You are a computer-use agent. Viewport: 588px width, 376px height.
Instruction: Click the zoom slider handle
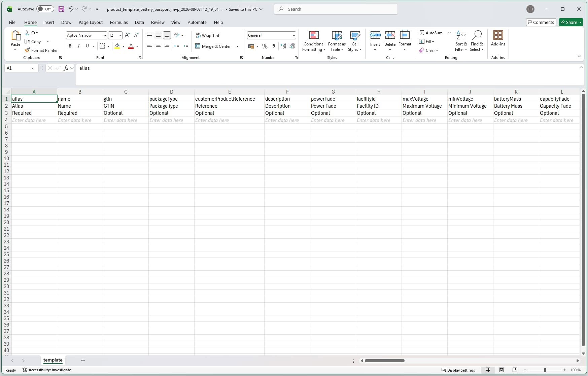545,370
